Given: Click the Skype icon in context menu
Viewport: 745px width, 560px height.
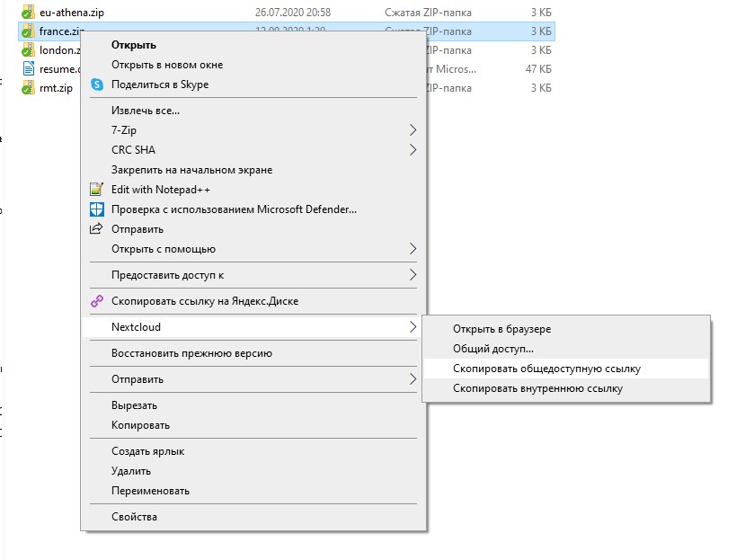Looking at the screenshot, I should [x=97, y=84].
